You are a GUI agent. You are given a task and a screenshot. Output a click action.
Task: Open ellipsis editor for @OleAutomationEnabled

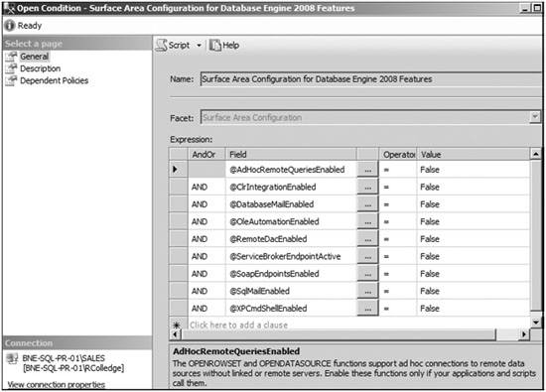coord(367,222)
